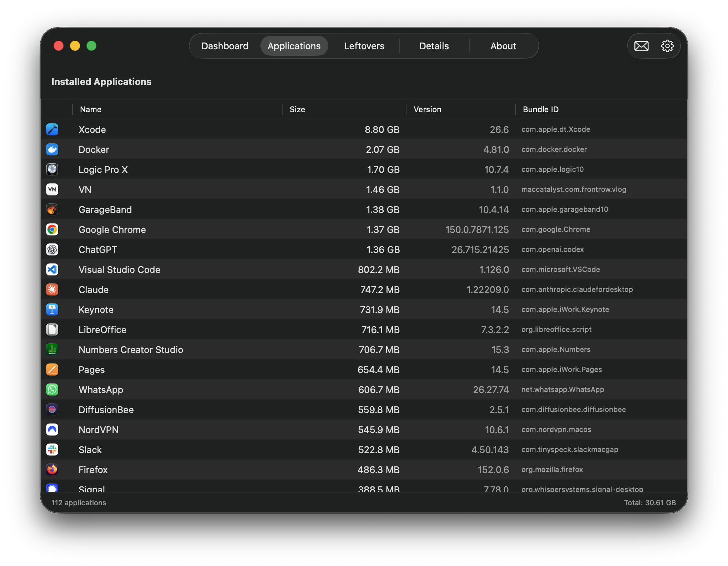
Task: Click the VN app icon
Action: [52, 189]
